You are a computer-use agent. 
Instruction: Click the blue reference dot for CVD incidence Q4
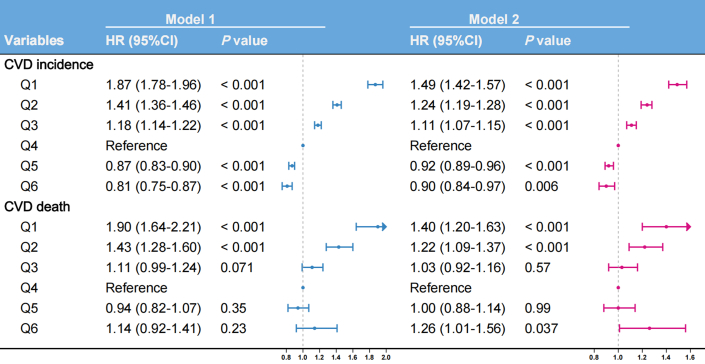point(303,146)
